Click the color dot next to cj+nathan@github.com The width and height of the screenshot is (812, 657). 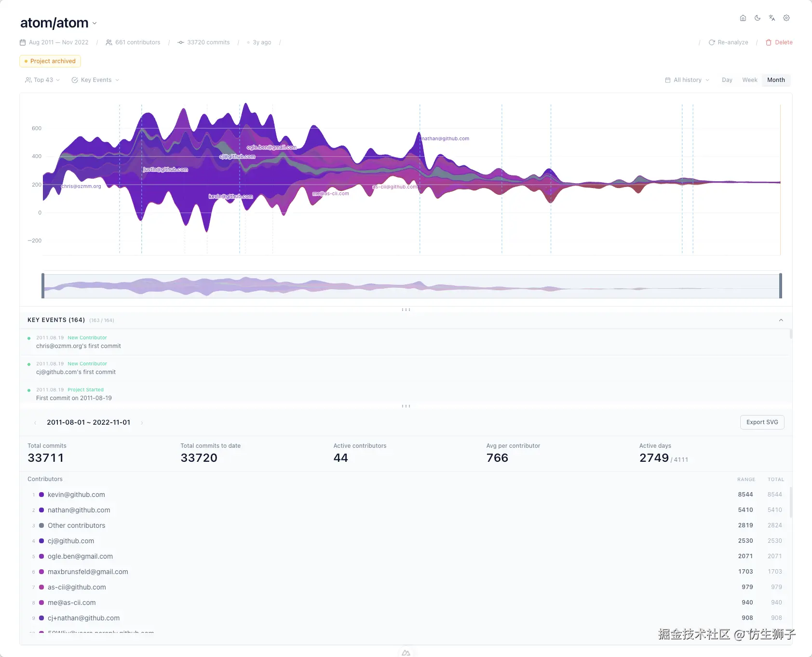[x=41, y=618]
